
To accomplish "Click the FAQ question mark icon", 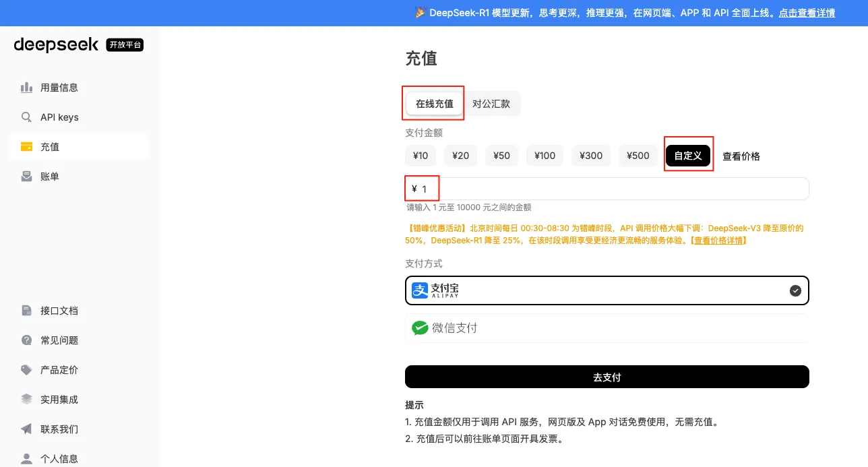I will point(26,340).
